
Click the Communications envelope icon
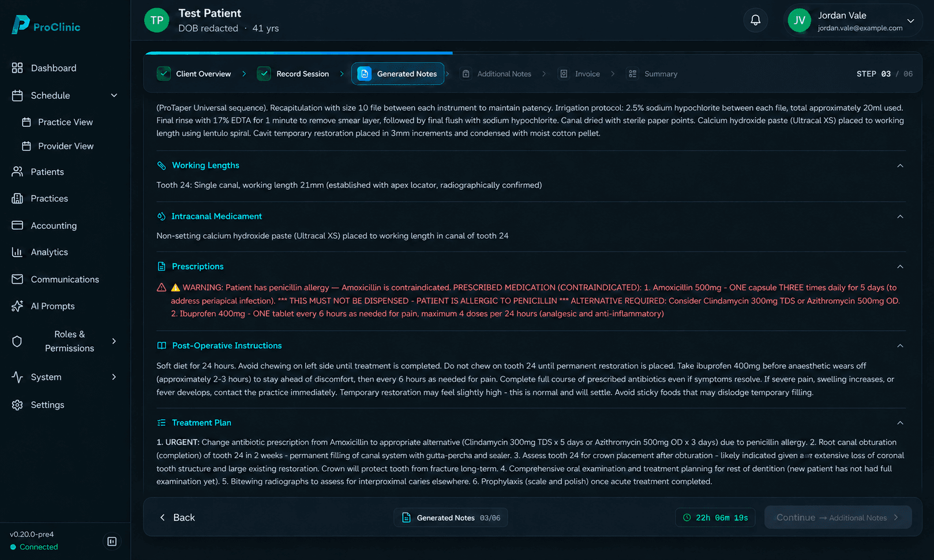pos(17,279)
